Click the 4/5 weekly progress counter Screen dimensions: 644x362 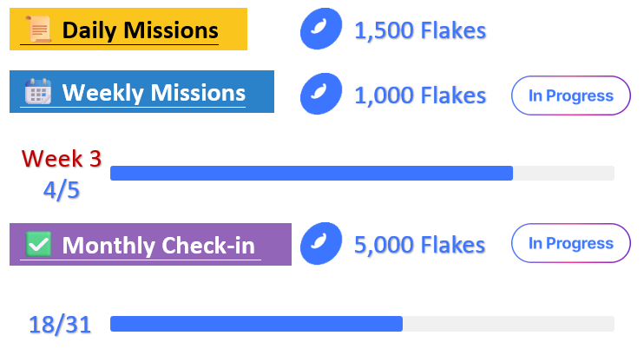[62, 190]
